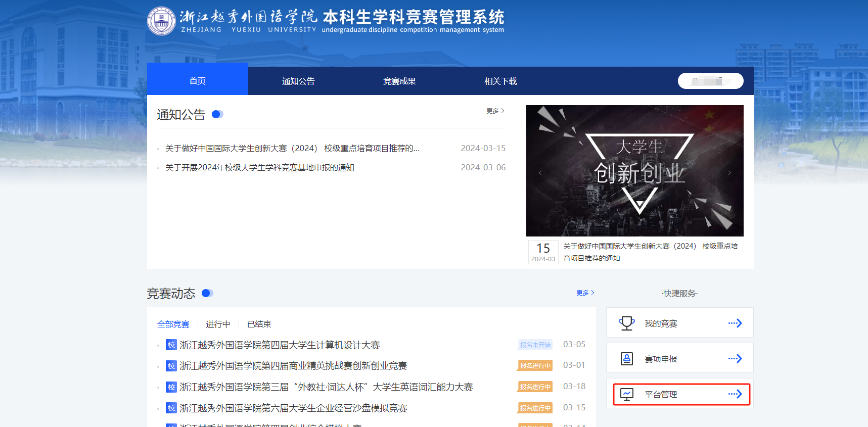Open notice 关于开展2024年校级大学生学科竞赛基地申报的通知
Screen dimensions: 868x427
[x=260, y=167]
